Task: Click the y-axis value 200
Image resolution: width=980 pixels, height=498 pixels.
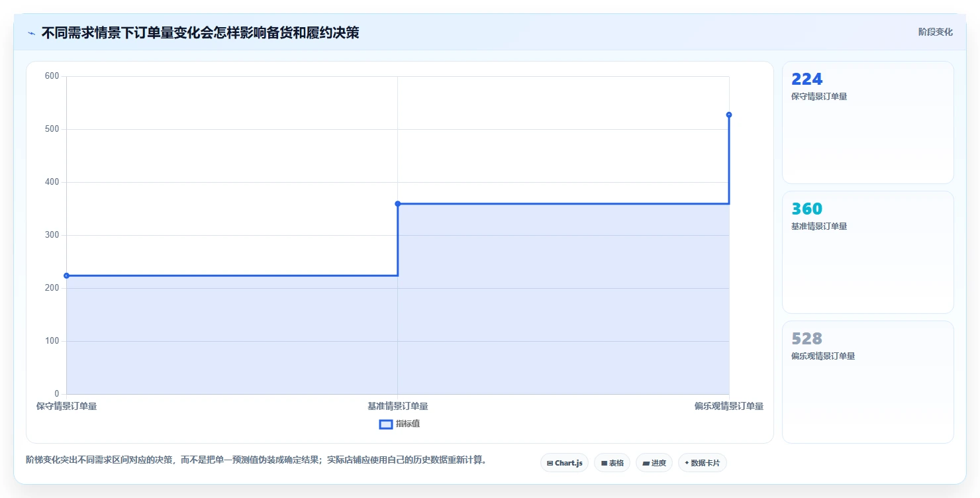Action: 52,288
